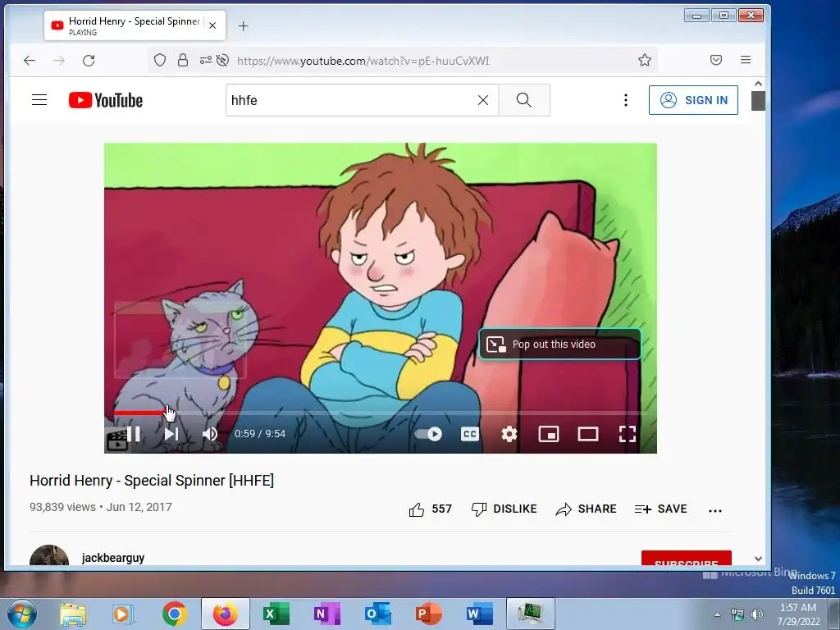Open PowerPoint from the taskbar

tap(428, 614)
